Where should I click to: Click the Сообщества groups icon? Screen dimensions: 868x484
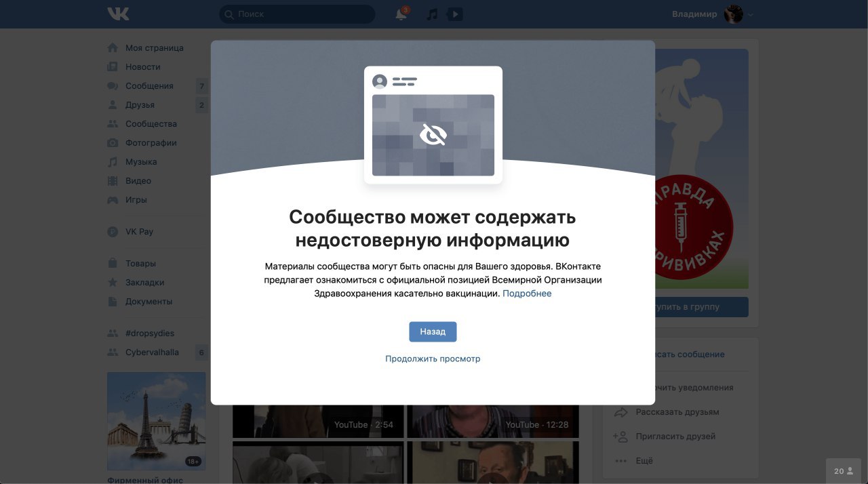coord(113,124)
